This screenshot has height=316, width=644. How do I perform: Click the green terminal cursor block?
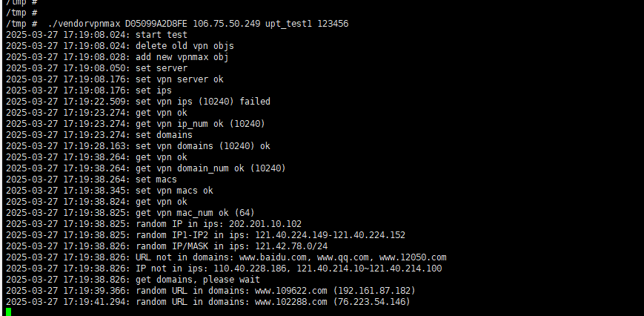[x=9, y=312]
